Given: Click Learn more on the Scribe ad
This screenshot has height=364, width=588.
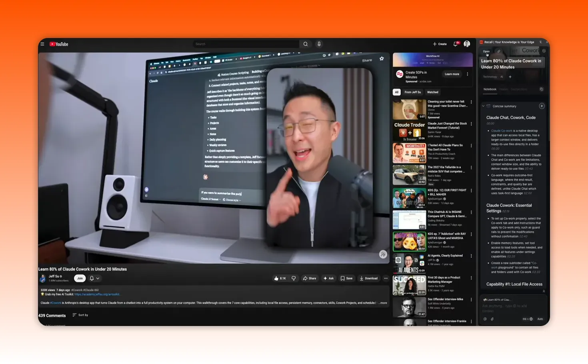Looking at the screenshot, I should tap(452, 74).
